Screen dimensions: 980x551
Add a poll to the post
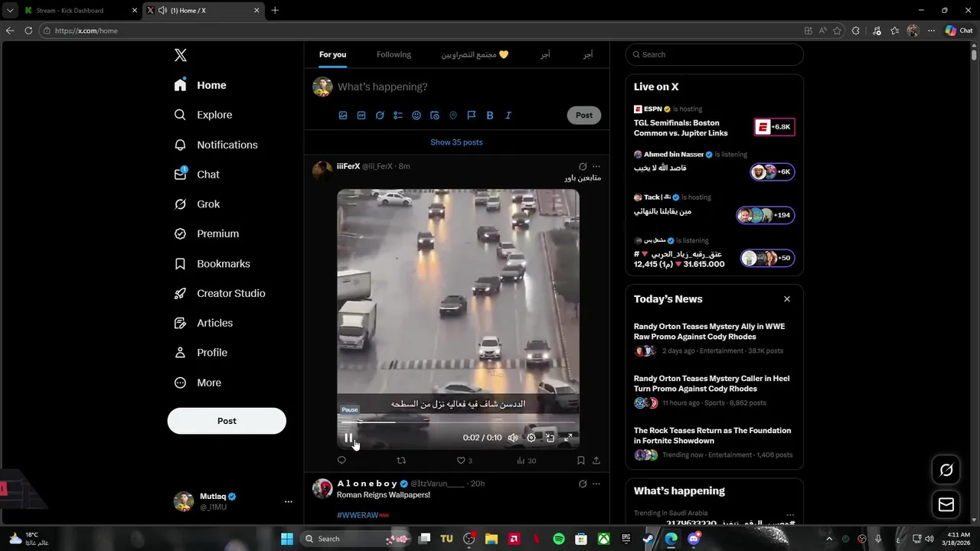pyautogui.click(x=398, y=116)
